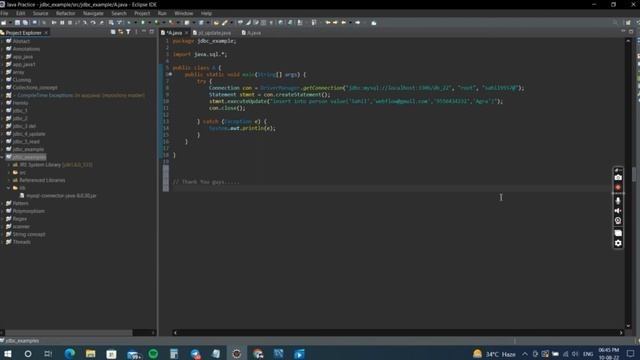Open Project Explorer filter icon
Viewport: 640px width, 360px height.
click(128, 32)
